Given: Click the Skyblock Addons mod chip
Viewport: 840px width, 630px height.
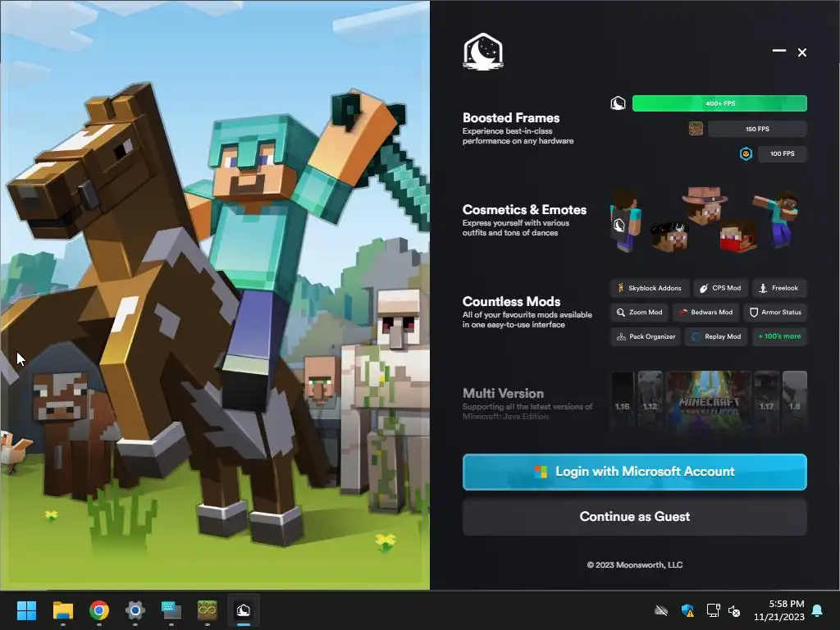Looking at the screenshot, I should (650, 288).
